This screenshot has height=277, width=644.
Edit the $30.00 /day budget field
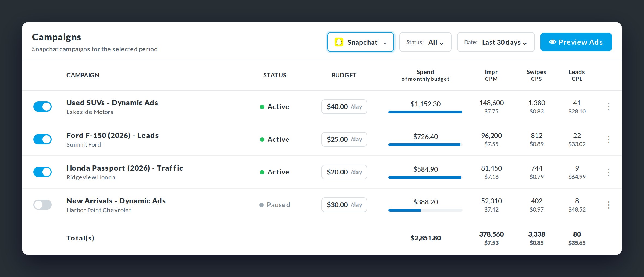click(344, 205)
